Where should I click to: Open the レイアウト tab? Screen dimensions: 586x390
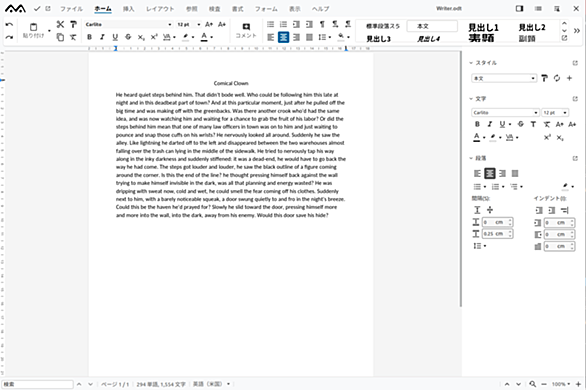[160, 9]
